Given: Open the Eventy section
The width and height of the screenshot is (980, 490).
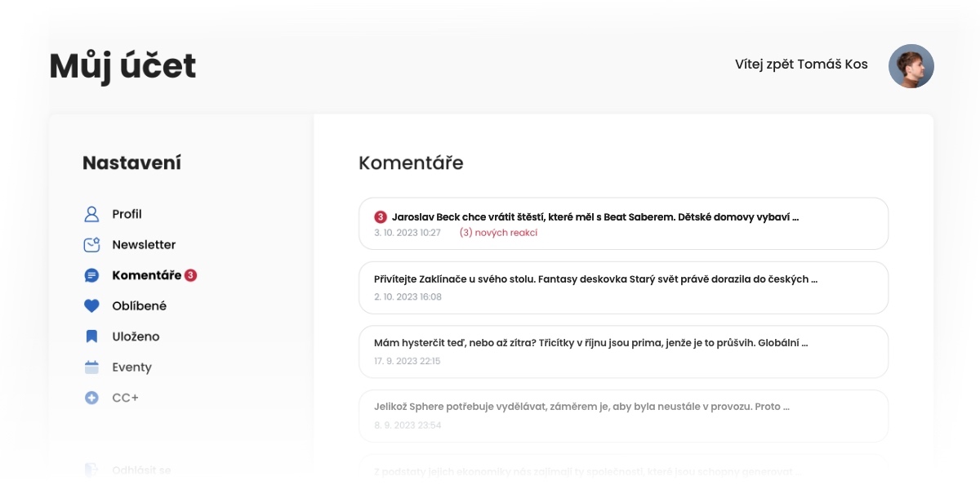Looking at the screenshot, I should pos(131,367).
